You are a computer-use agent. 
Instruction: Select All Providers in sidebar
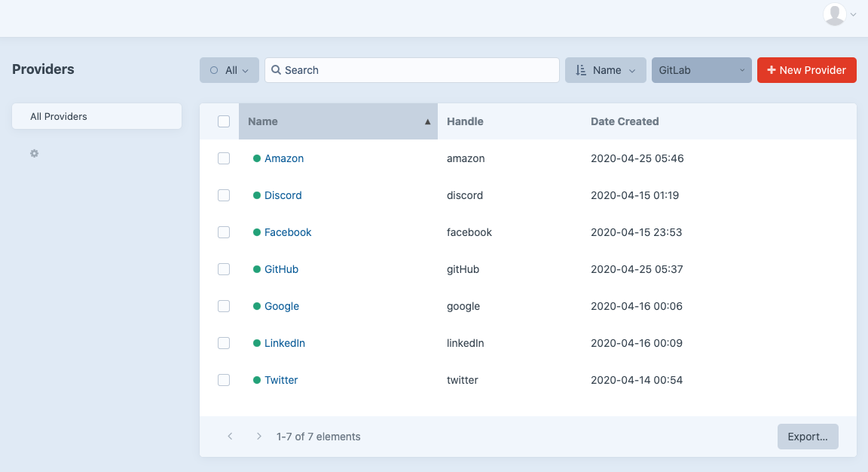[x=96, y=117]
